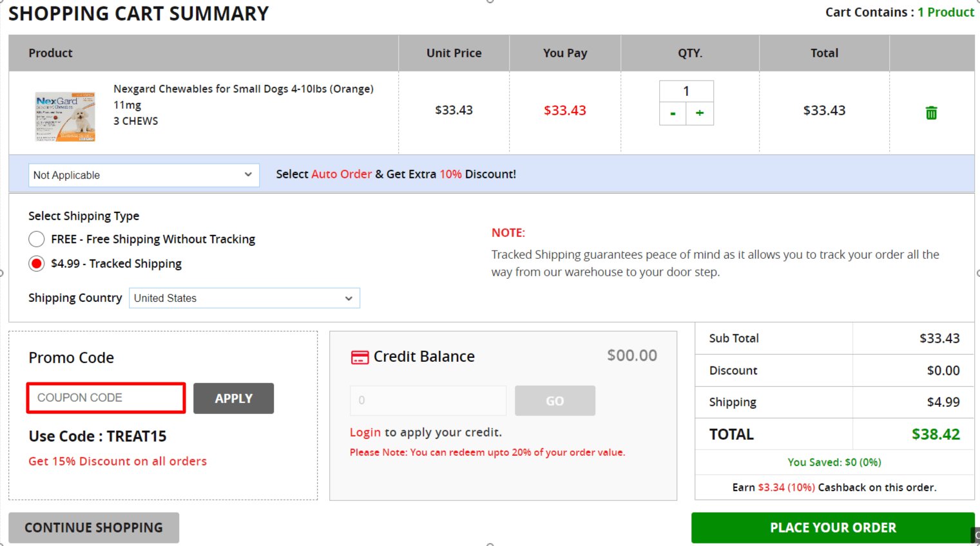Image resolution: width=980 pixels, height=546 pixels.
Task: Click the product title link for Nexgard Chewables
Action: 244,89
